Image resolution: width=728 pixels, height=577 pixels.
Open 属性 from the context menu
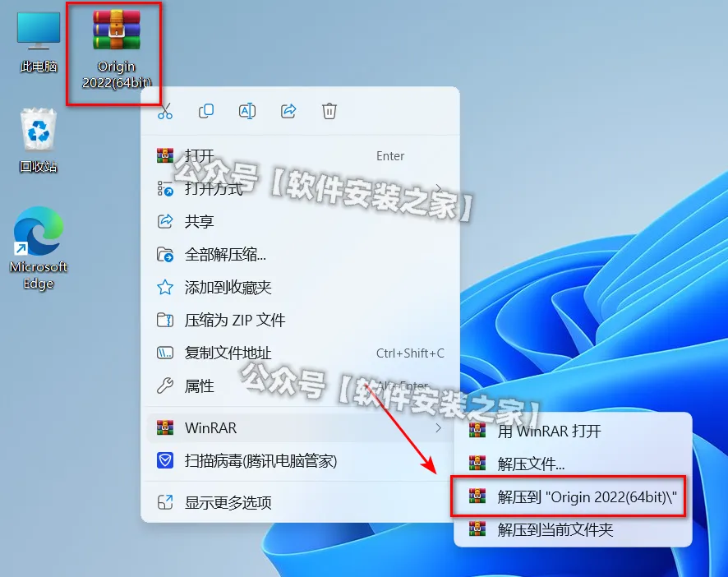click(x=301, y=386)
